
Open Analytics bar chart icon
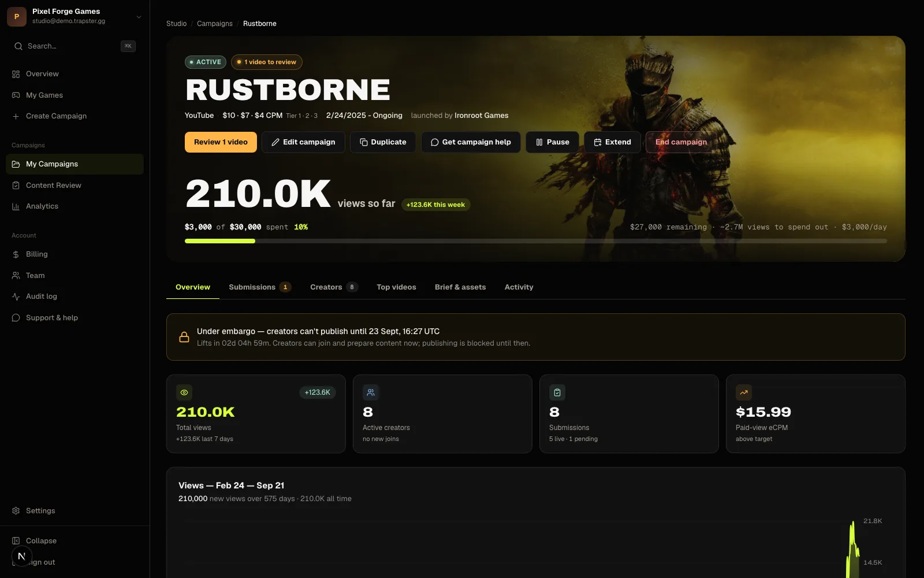coord(16,206)
